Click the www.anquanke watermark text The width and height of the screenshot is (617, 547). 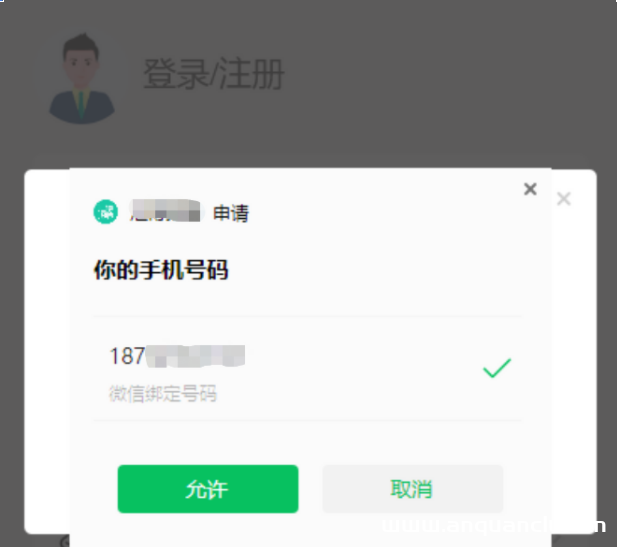point(494,525)
